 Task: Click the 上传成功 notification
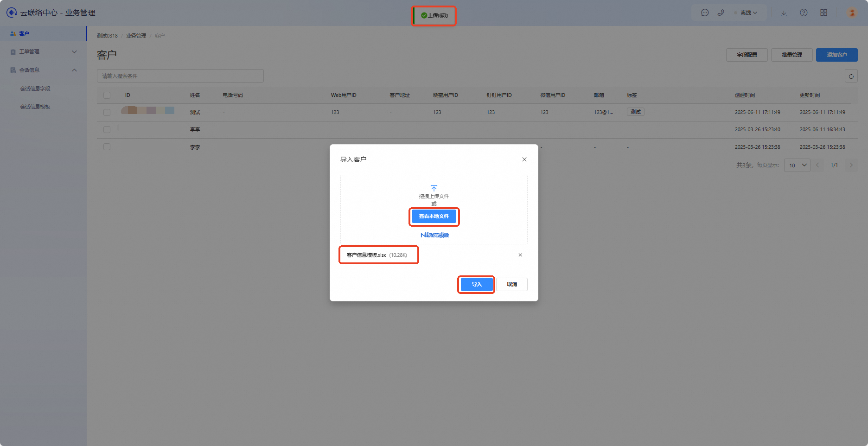coord(434,16)
